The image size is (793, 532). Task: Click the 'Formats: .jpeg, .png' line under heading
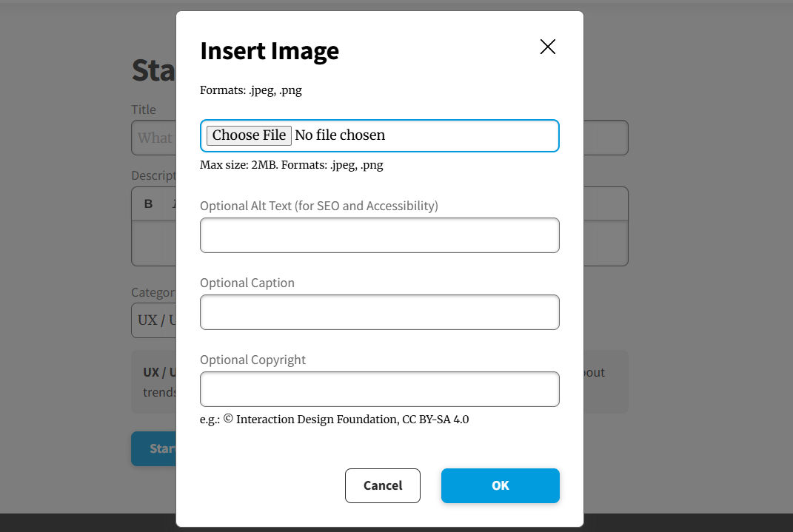click(x=250, y=90)
